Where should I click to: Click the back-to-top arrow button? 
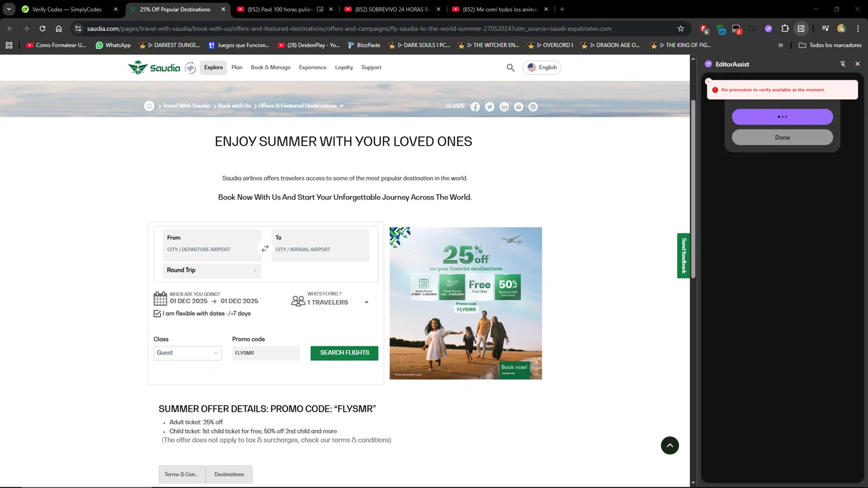[670, 445]
